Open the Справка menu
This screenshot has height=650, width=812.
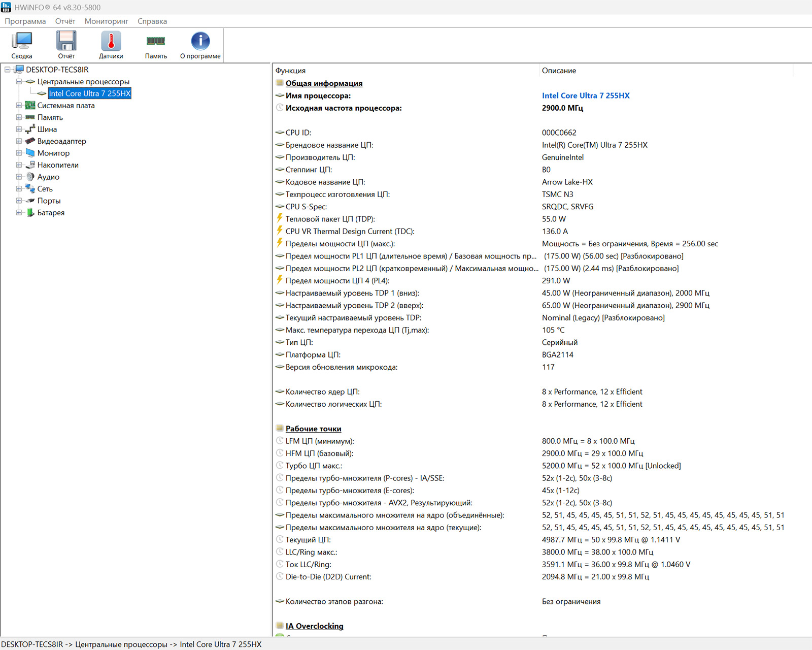(152, 21)
